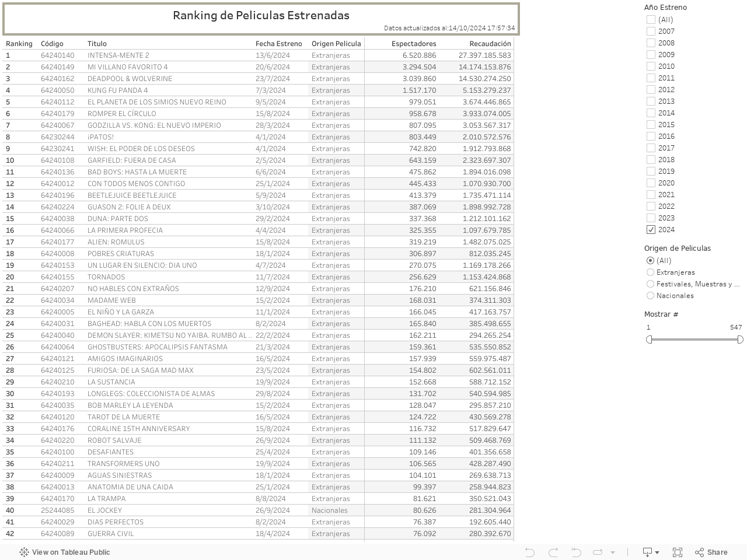
Task: Check the 2008 year checkbox
Action: coord(651,43)
